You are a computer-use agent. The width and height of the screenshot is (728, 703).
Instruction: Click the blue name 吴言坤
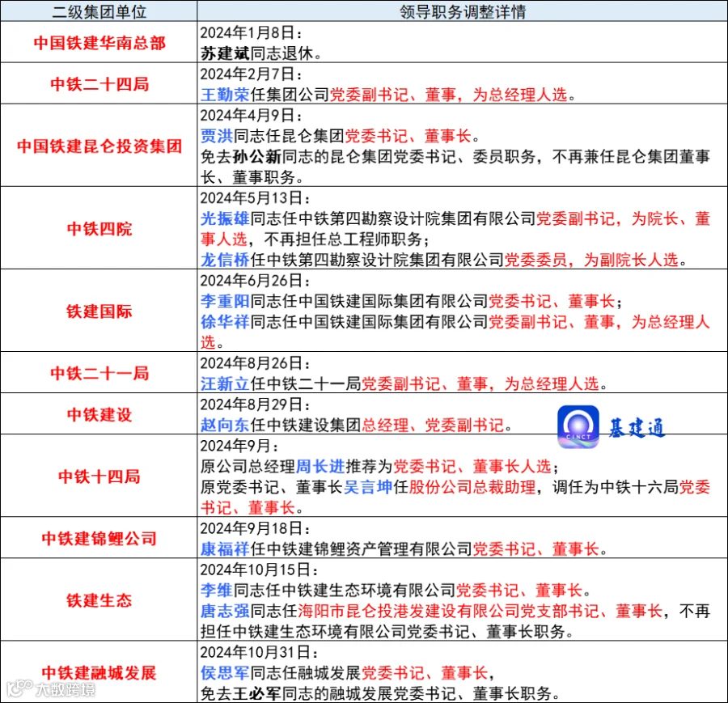click(368, 487)
